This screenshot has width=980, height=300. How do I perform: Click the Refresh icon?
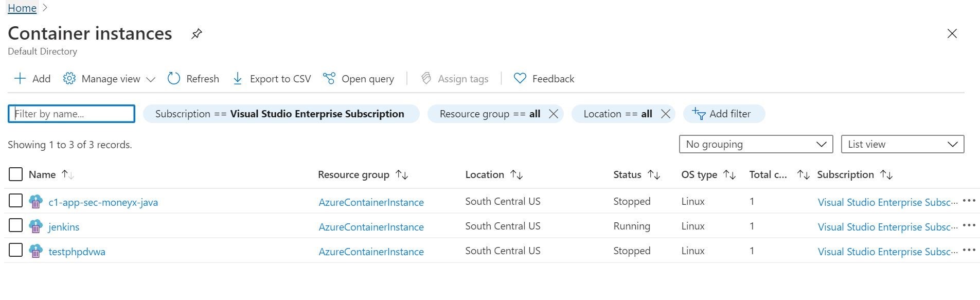tap(174, 79)
